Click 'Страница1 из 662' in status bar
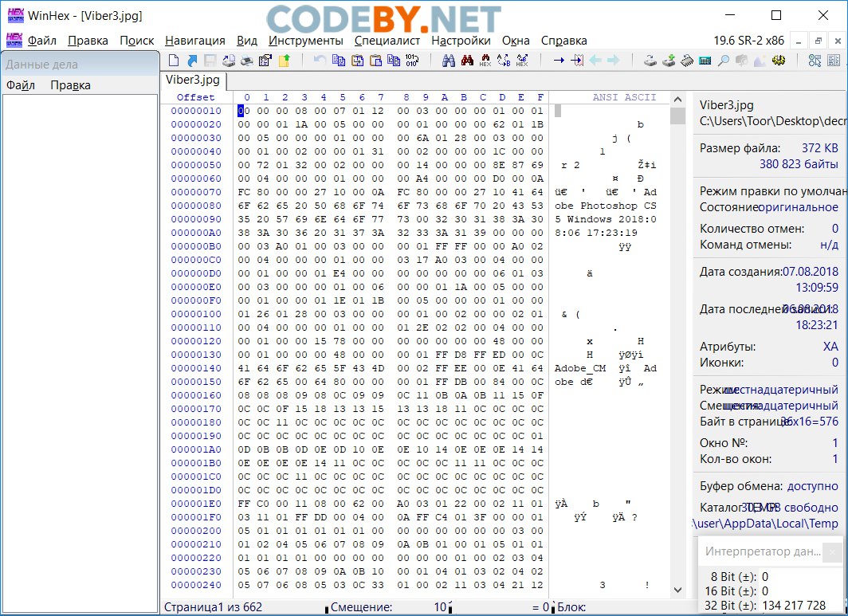848x616 pixels. pyautogui.click(x=213, y=607)
